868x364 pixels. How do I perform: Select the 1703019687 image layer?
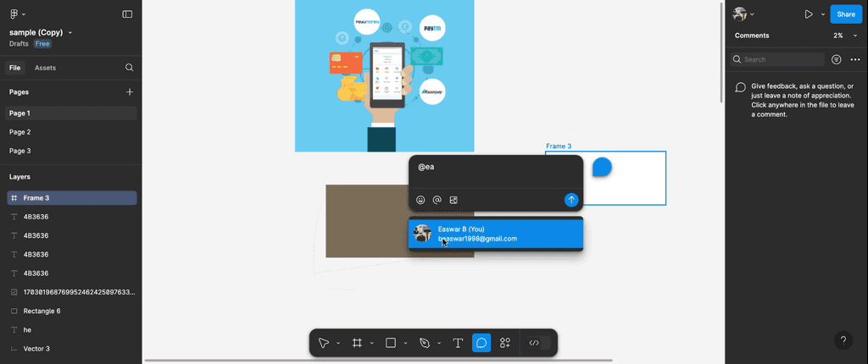tap(72, 292)
